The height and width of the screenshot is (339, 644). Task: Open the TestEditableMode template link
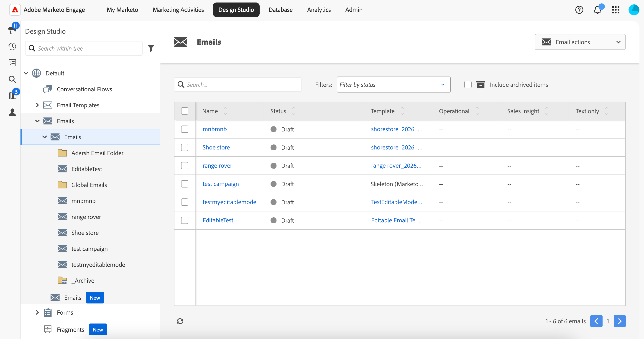point(396,202)
